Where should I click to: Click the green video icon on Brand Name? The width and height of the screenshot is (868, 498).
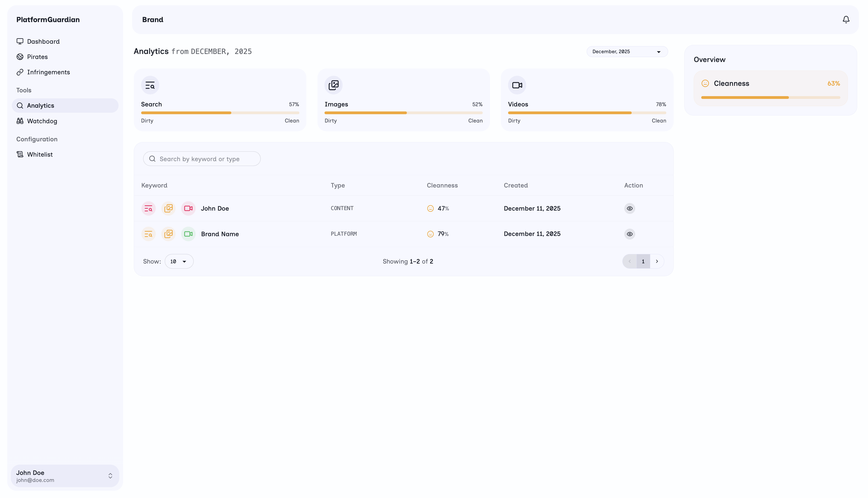(188, 234)
